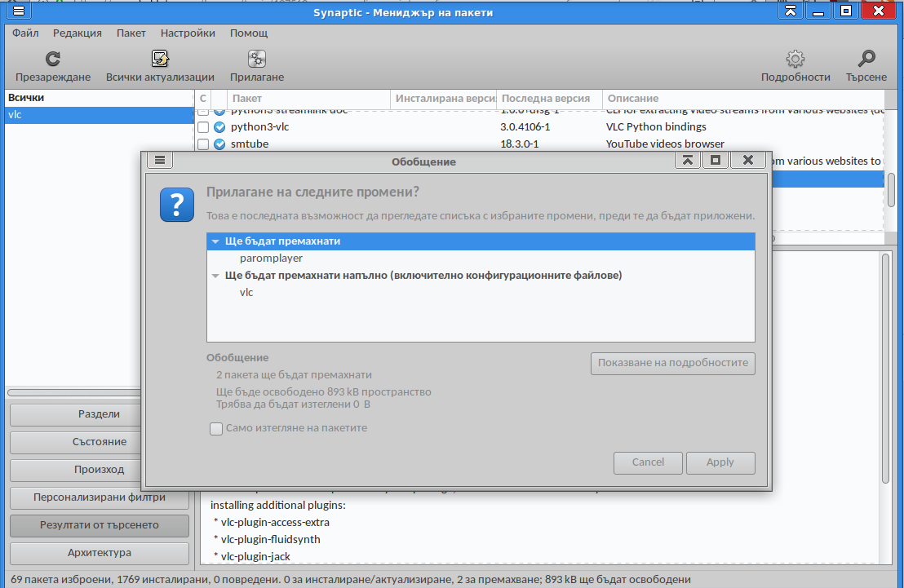Click the Synaptic window menu icon
Viewport: 904px width, 588px height.
(x=19, y=11)
